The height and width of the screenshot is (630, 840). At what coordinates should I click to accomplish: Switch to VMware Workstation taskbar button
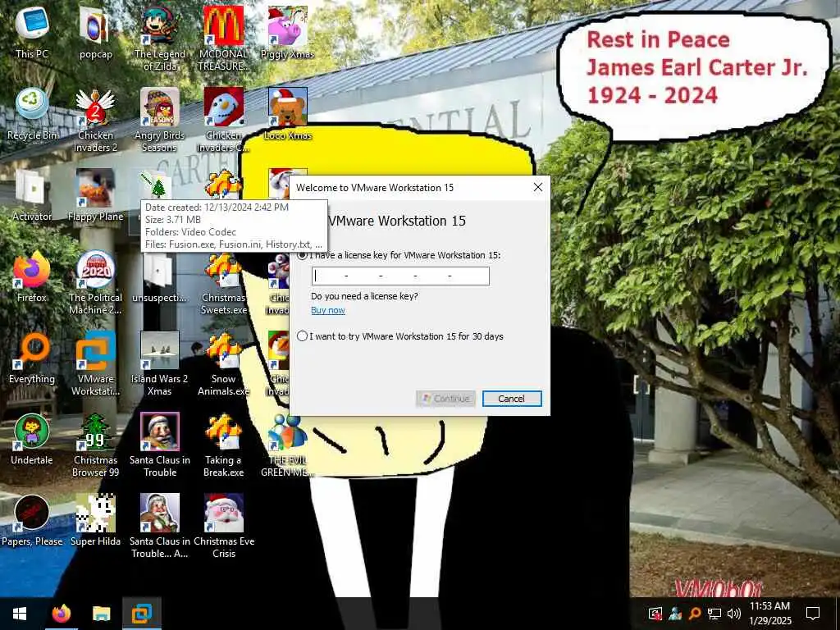(142, 614)
